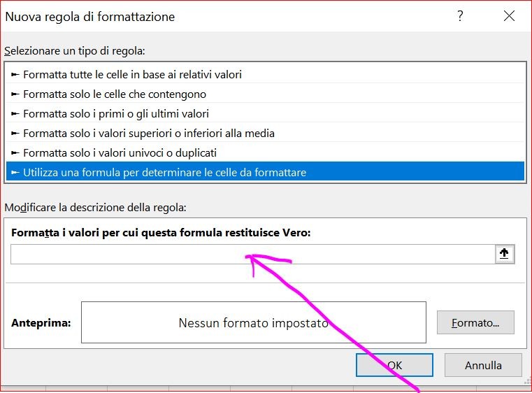Select 'Formatta solo le celle che contengono'
Screen dimensions: 532x393
266,94
